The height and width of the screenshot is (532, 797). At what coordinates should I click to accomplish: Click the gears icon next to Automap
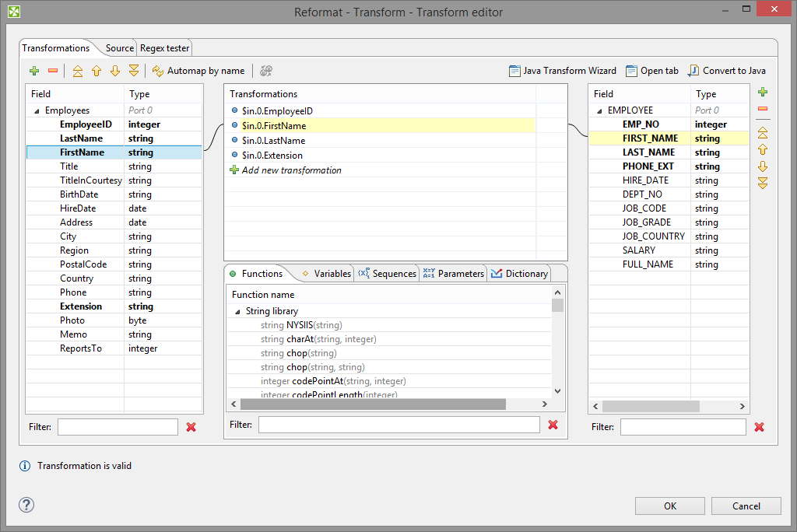(x=266, y=71)
